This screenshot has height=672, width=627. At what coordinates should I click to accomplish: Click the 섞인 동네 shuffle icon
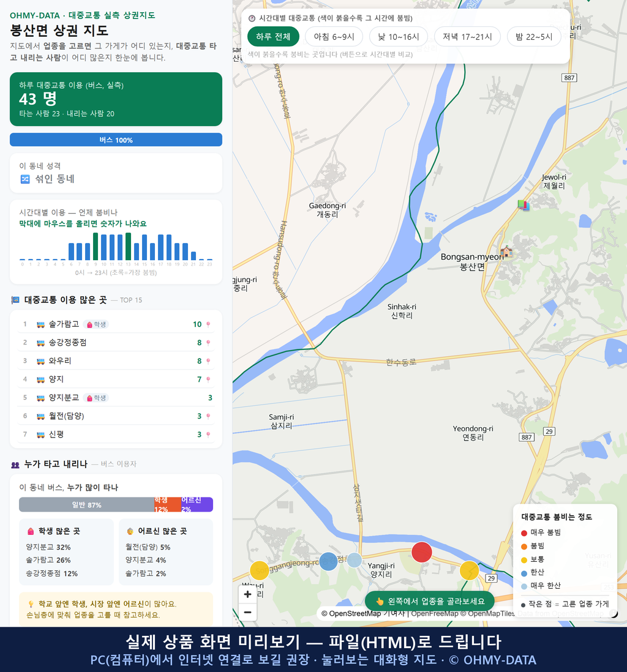pos(25,179)
